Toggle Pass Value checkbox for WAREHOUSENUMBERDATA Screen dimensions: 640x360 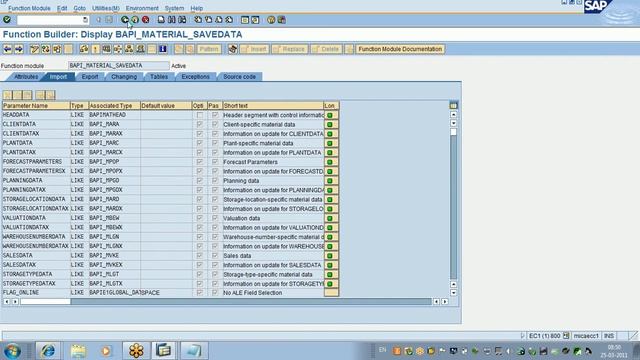215,237
